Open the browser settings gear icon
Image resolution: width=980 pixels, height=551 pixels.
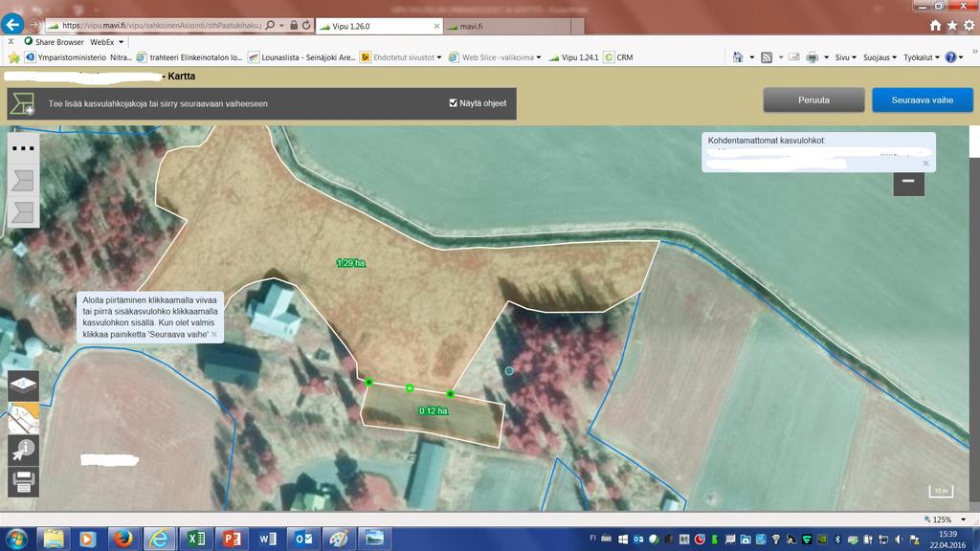pos(969,25)
